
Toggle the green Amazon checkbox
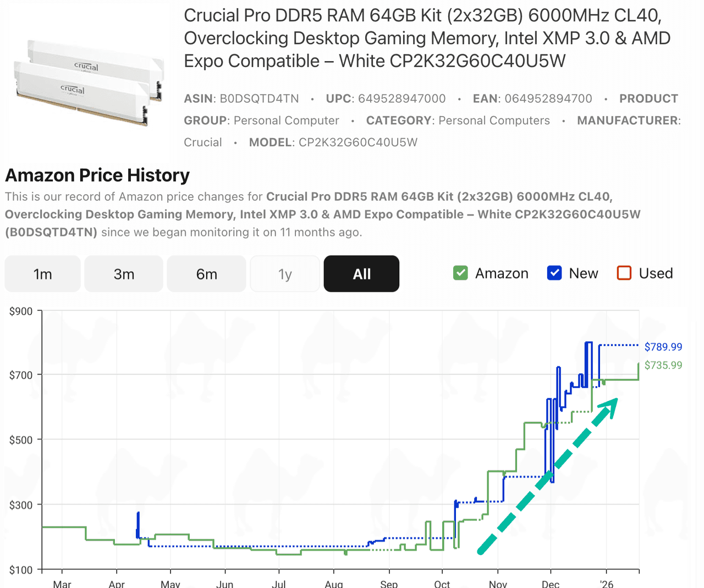click(460, 273)
